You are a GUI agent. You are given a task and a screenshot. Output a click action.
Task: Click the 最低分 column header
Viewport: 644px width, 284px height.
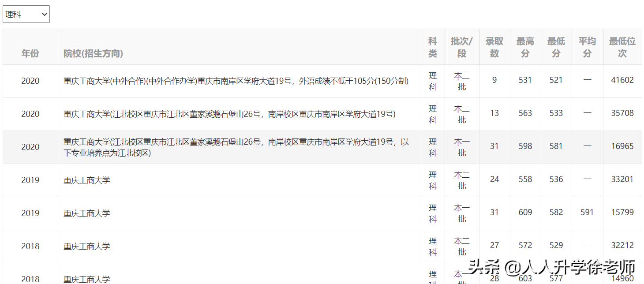tap(556, 47)
